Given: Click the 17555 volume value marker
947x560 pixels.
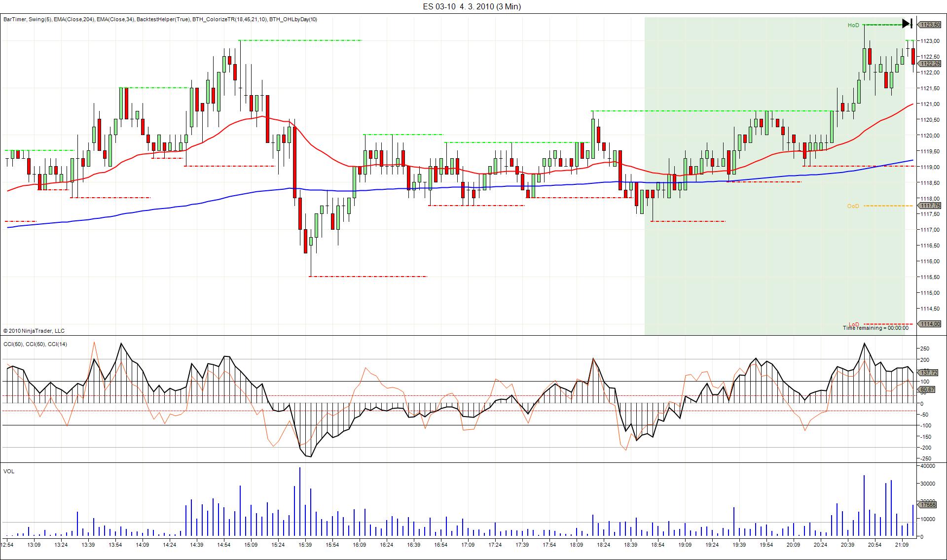Looking at the screenshot, I should click(x=928, y=505).
